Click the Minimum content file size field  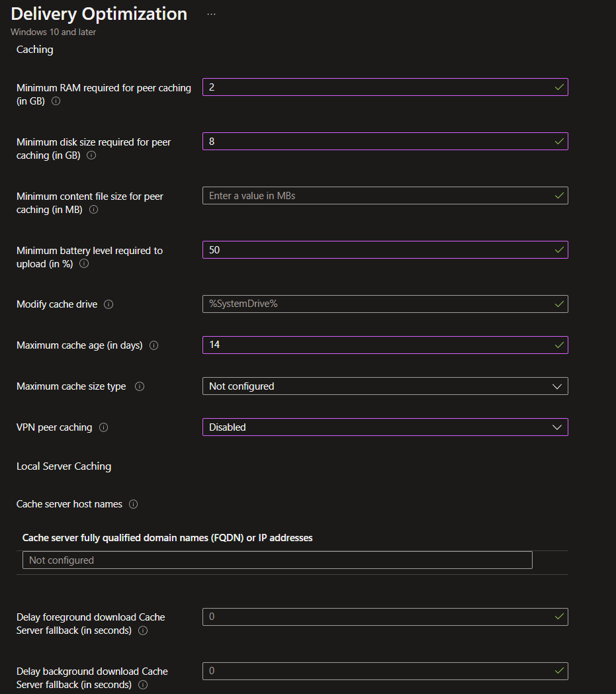tap(377, 196)
